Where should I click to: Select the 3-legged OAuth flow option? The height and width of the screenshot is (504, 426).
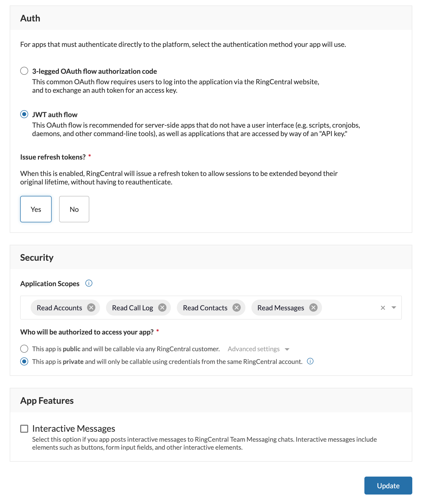[x=24, y=71]
